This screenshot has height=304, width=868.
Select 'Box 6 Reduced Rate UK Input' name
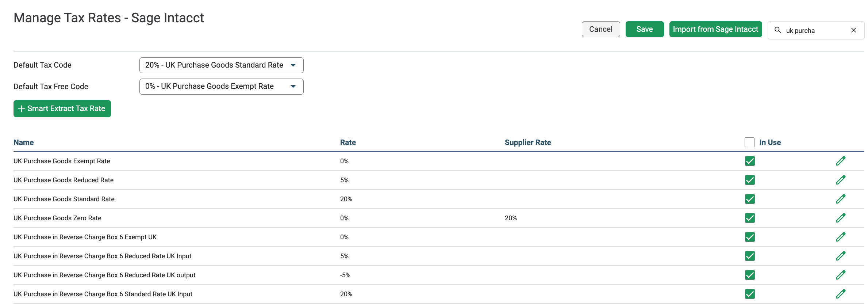(x=102, y=256)
